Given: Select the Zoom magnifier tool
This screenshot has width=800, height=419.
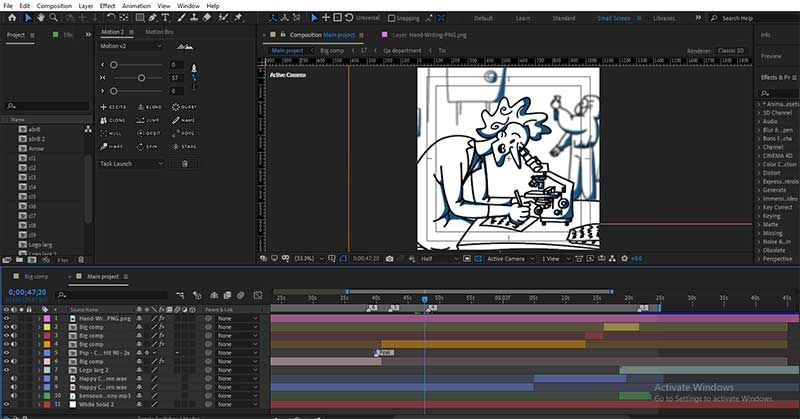Looking at the screenshot, I should coord(53,17).
